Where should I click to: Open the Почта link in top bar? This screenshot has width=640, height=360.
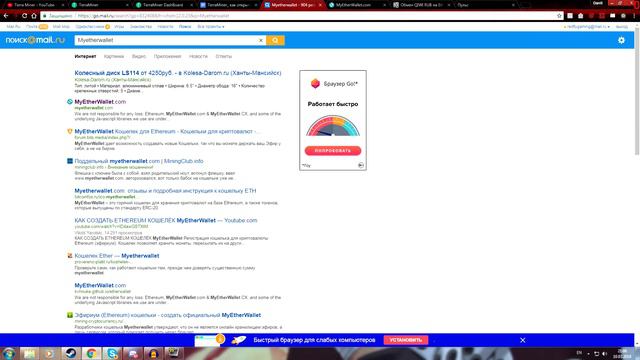pyautogui.click(x=32, y=27)
